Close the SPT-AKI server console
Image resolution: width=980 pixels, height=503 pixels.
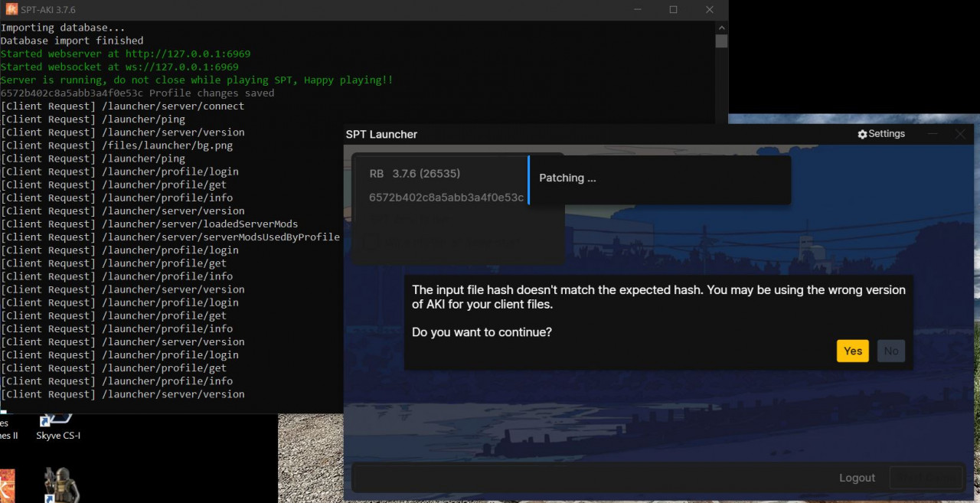click(x=709, y=10)
